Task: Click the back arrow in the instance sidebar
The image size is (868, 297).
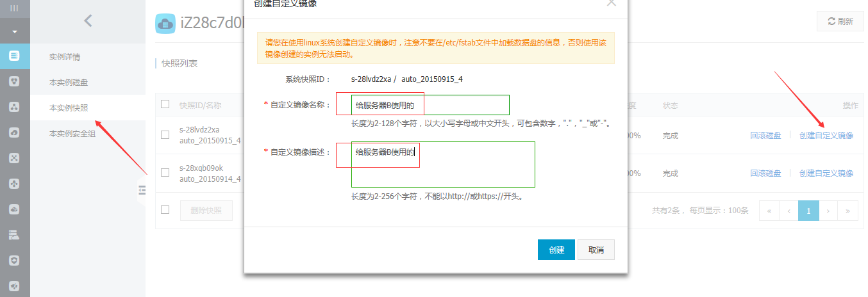Action: coord(88,21)
